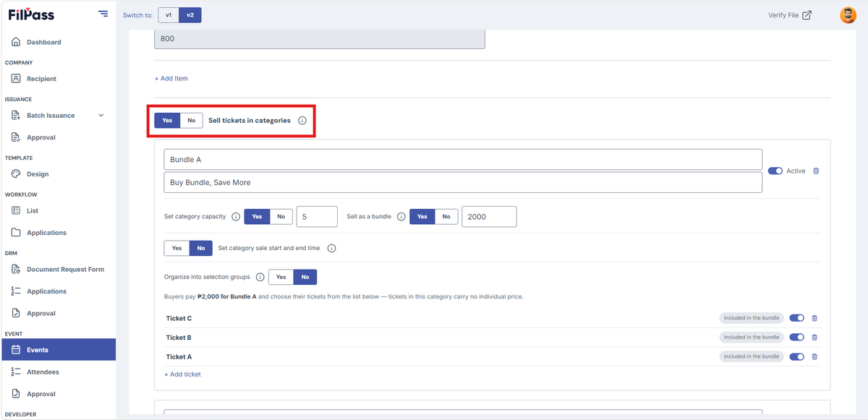
Task: Edit the category capacity field showing 5
Action: point(317,217)
